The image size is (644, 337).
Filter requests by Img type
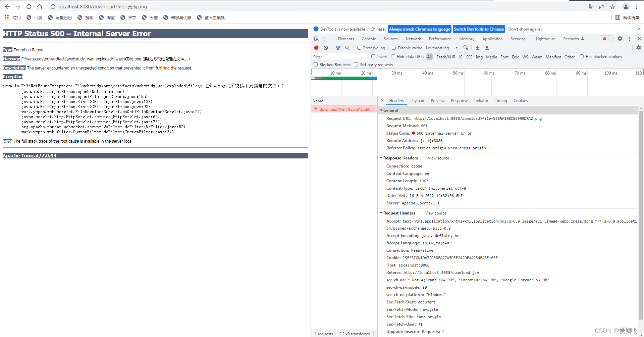(479, 57)
